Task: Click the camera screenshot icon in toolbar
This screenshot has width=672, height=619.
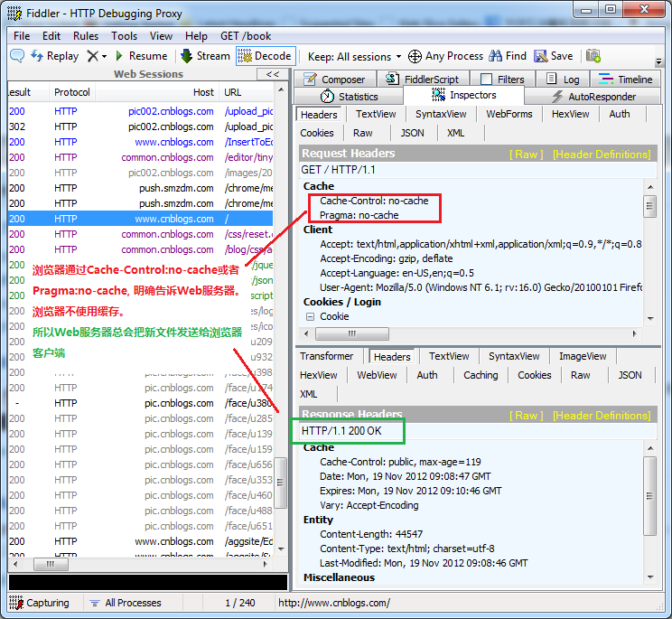Action: tap(593, 56)
